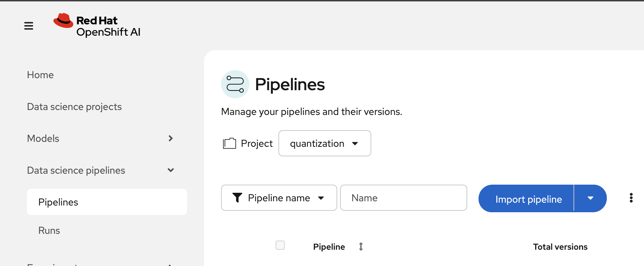This screenshot has height=266, width=644.
Task: Open the Import pipeline split-button caret
Action: (x=590, y=198)
